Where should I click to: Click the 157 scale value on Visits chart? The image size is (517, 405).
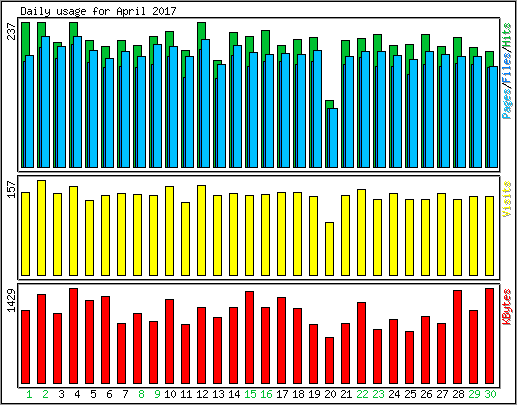coord(11,189)
